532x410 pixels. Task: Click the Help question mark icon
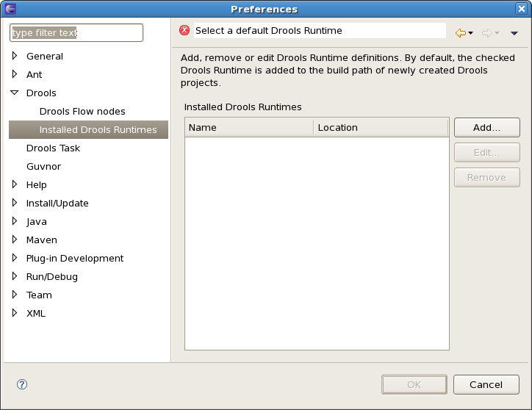pos(22,384)
